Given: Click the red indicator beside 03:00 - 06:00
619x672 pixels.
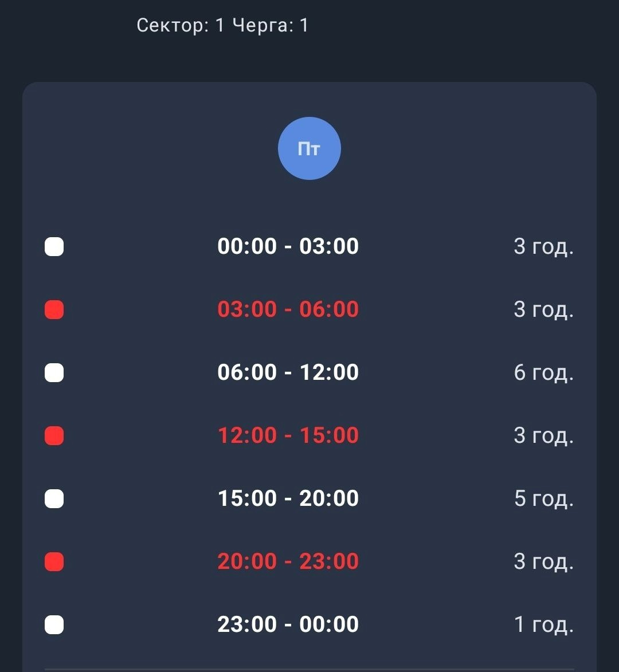Looking at the screenshot, I should coord(54,309).
